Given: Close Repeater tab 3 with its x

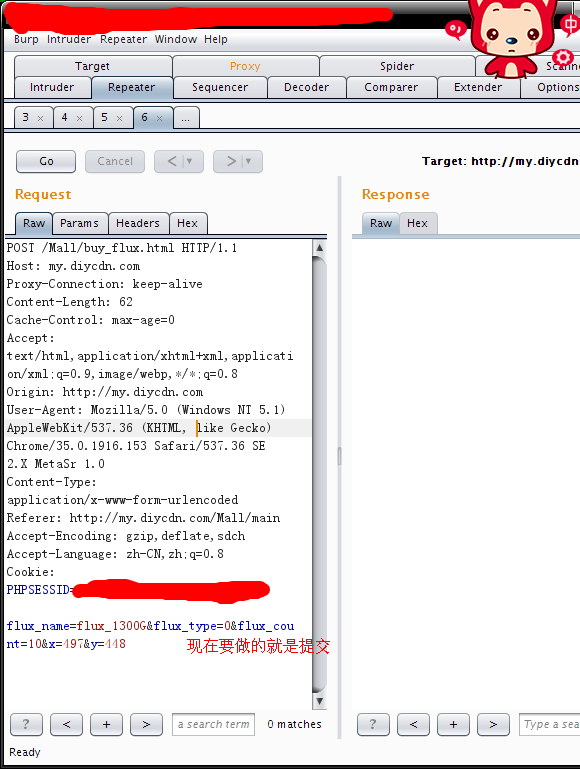Looking at the screenshot, I should (x=41, y=118).
